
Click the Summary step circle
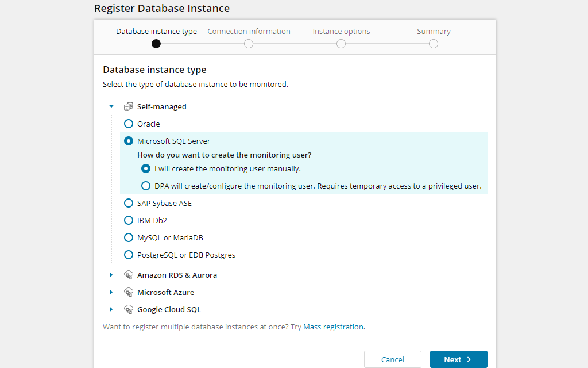point(433,43)
